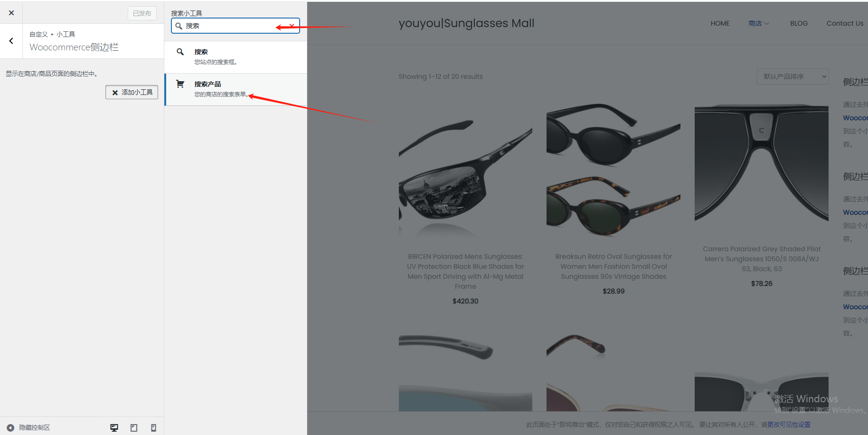Viewport: 868px width, 435px height.
Task: Click Breaksun Retro Oval Sunglasses title link
Action: point(613,266)
